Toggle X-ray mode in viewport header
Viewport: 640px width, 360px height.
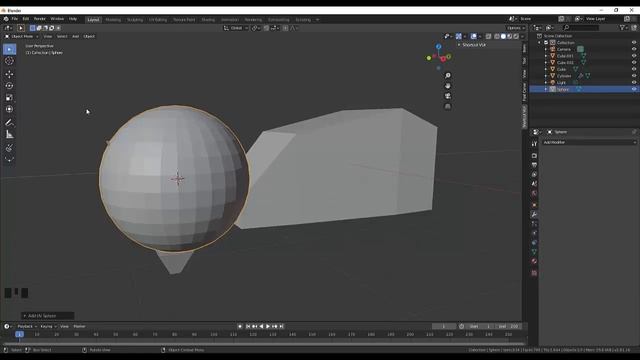[489, 36]
